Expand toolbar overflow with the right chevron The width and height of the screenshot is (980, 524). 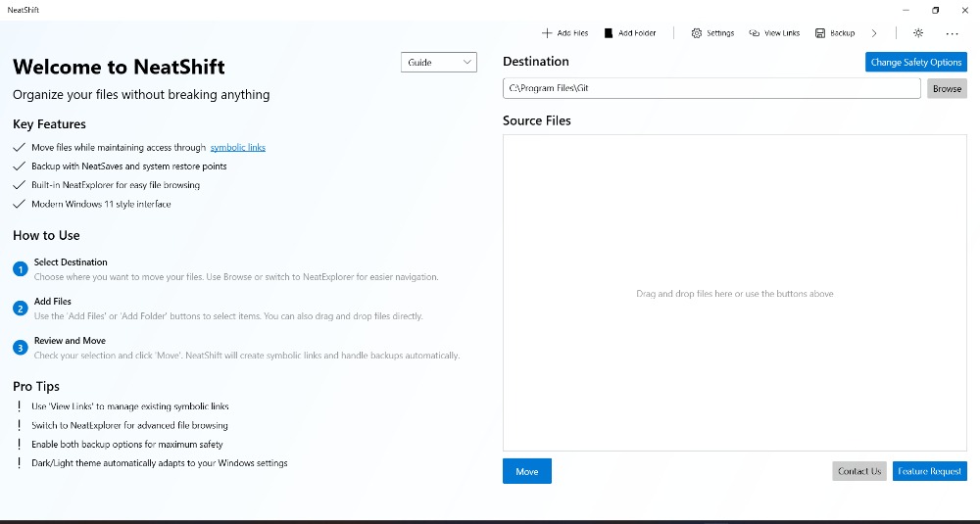tap(874, 33)
